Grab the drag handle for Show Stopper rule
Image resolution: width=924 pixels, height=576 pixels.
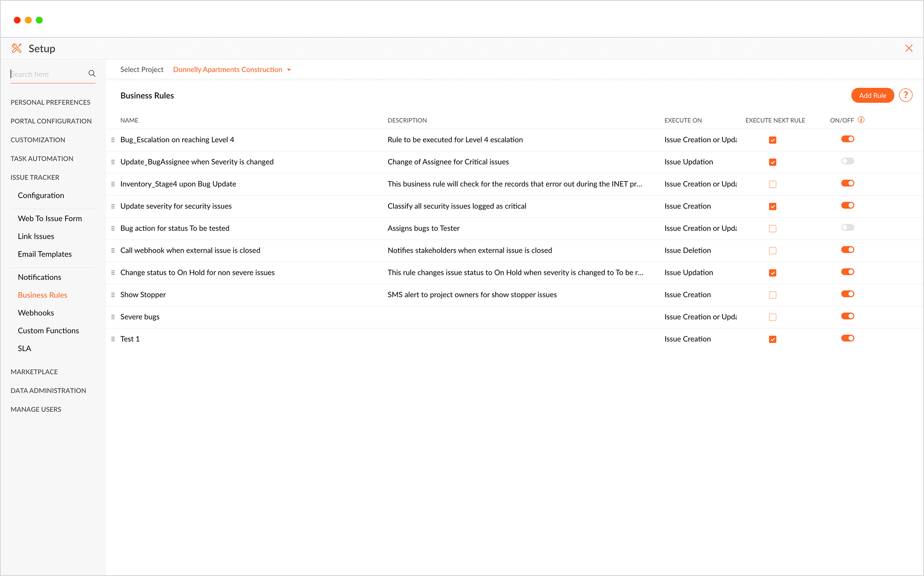pos(113,295)
